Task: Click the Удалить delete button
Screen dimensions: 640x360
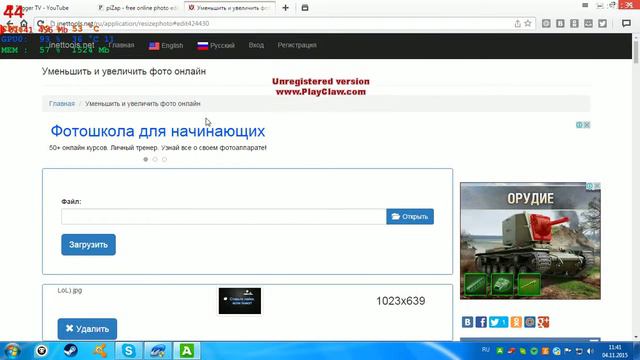Action: point(87,329)
